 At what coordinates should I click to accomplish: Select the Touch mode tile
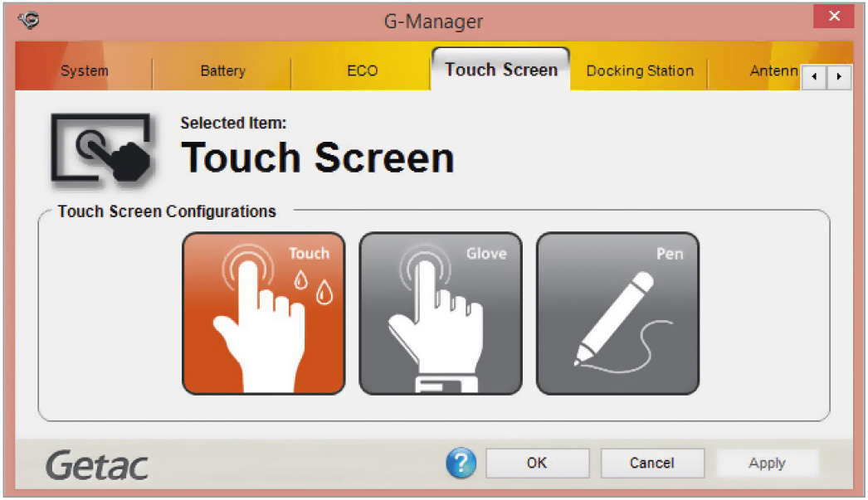(264, 313)
